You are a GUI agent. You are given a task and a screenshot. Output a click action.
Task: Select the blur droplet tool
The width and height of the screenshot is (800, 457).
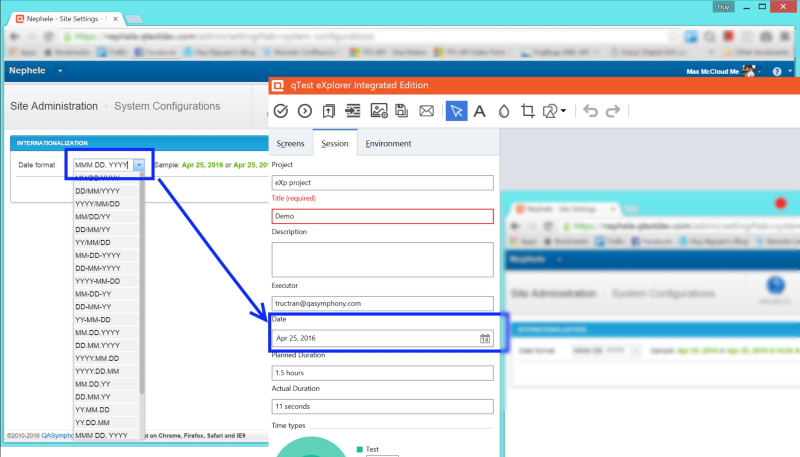tap(504, 111)
